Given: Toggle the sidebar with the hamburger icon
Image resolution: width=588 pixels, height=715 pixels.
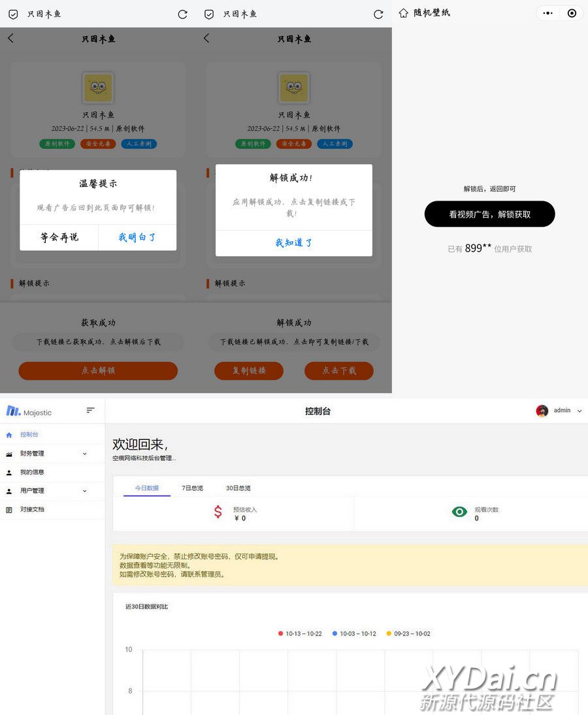Looking at the screenshot, I should [90, 410].
